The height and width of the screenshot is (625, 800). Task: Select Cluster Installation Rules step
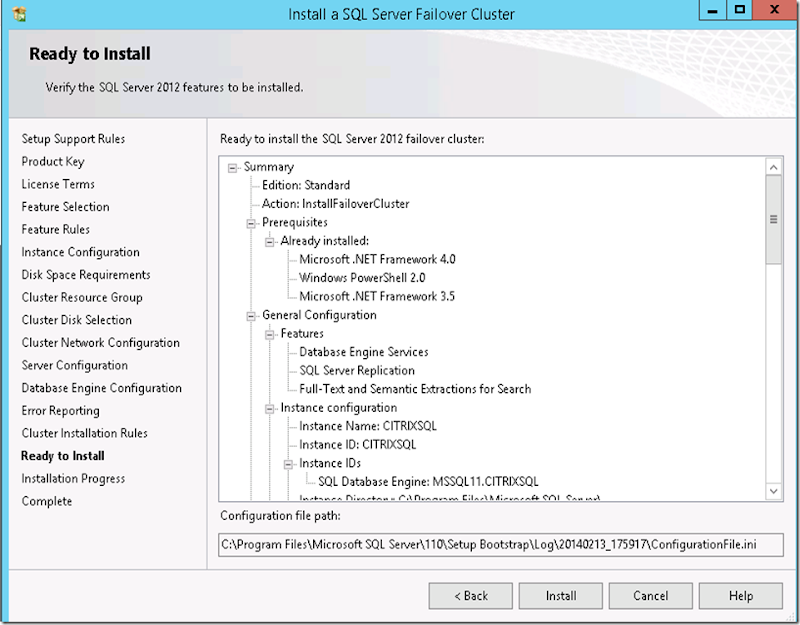click(84, 433)
